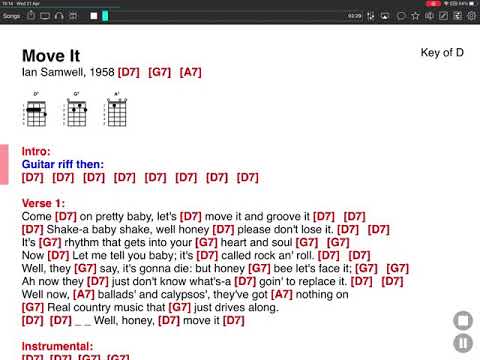Tap the Key of D label
This screenshot has height=360, width=480.
(442, 52)
